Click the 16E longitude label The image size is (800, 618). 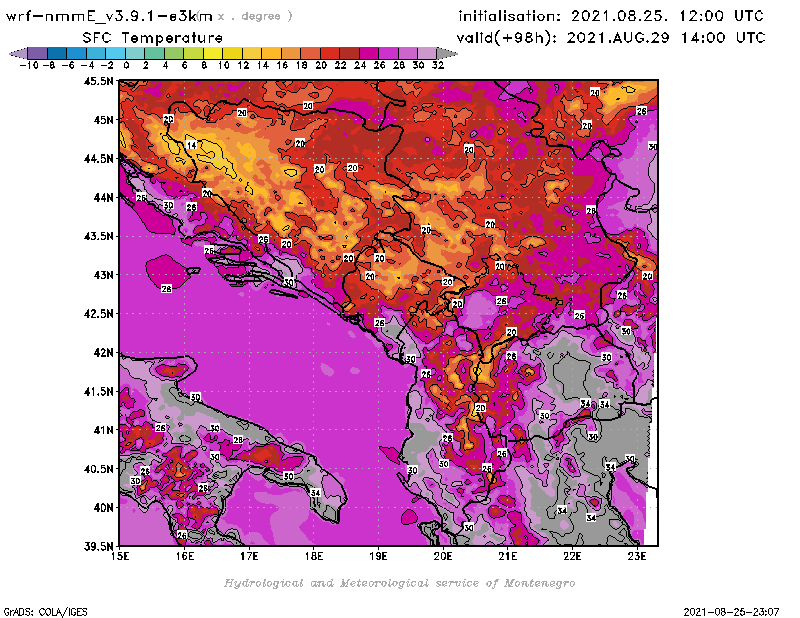pyautogui.click(x=185, y=556)
